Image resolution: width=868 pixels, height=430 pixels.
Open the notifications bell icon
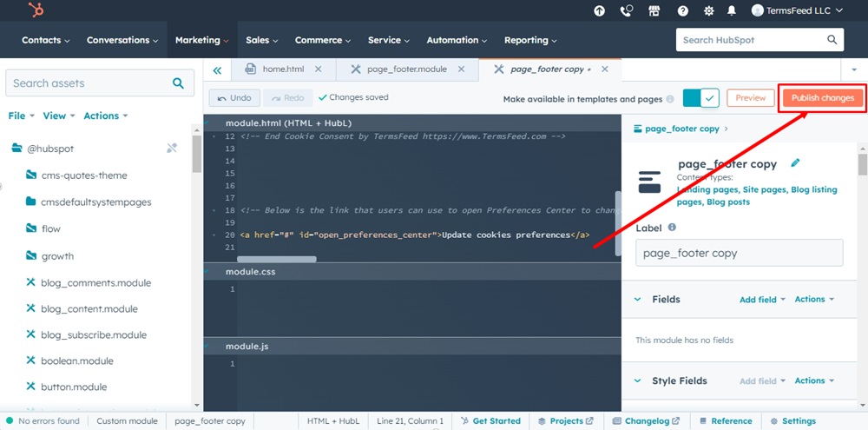(x=732, y=10)
